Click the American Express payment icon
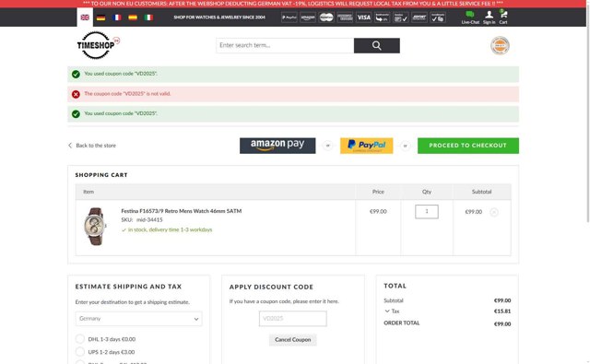Image resolution: width=590 pixels, height=364 pixels. (345, 18)
